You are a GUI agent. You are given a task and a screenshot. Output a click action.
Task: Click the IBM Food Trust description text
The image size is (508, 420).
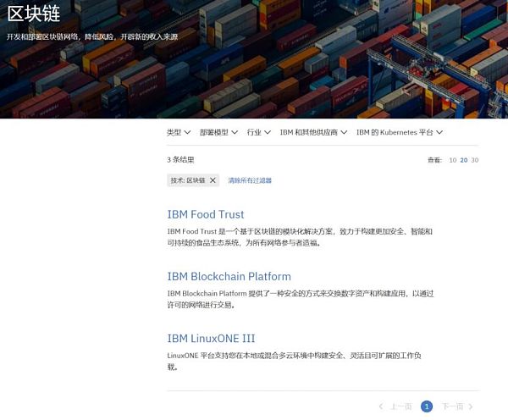[300, 236]
